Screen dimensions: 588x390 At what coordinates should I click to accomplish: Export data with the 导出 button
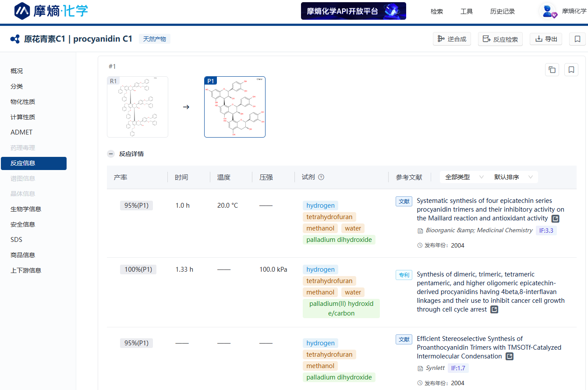tap(545, 39)
